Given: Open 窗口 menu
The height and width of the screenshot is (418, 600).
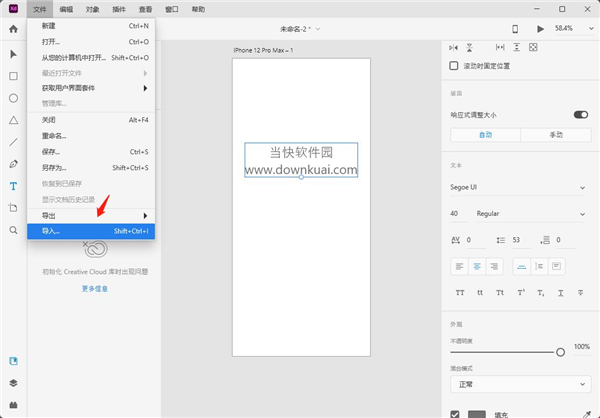Looking at the screenshot, I should pyautogui.click(x=172, y=9).
